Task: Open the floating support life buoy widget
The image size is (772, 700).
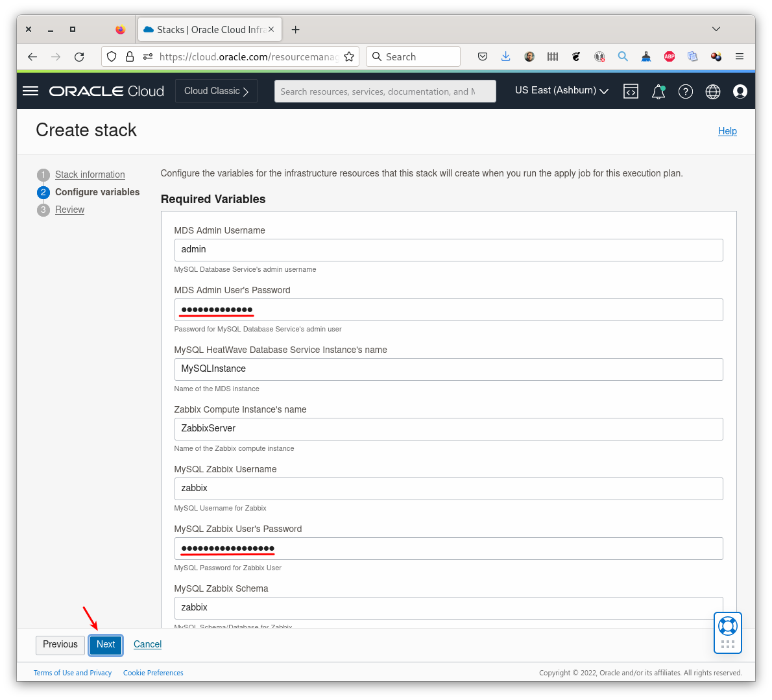Action: coord(727,633)
